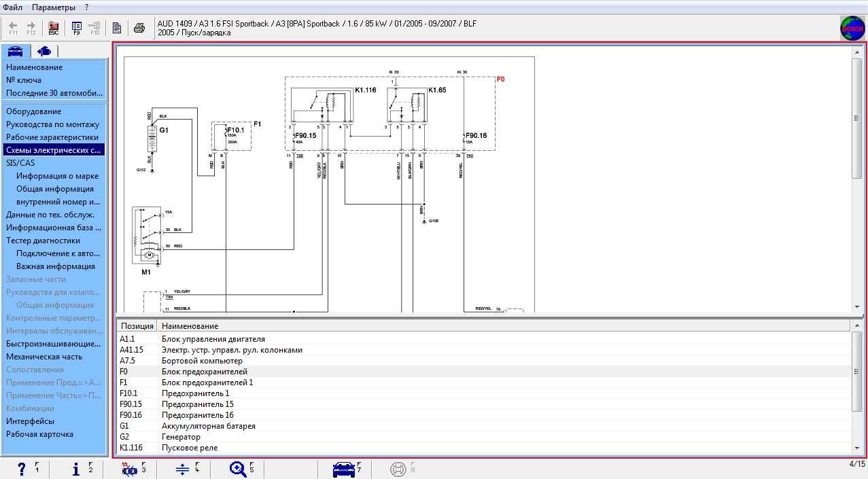Click diagram scrollbar down arrow

857,306
